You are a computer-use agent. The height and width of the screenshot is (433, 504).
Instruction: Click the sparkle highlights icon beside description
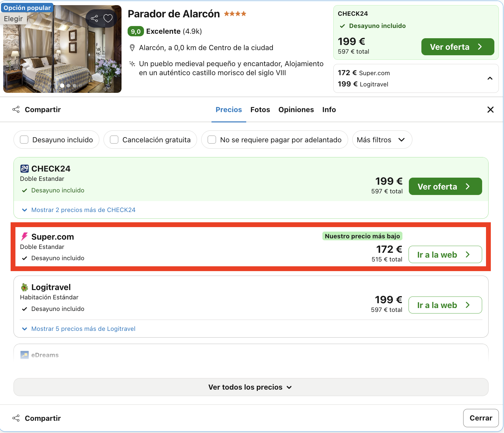click(132, 64)
